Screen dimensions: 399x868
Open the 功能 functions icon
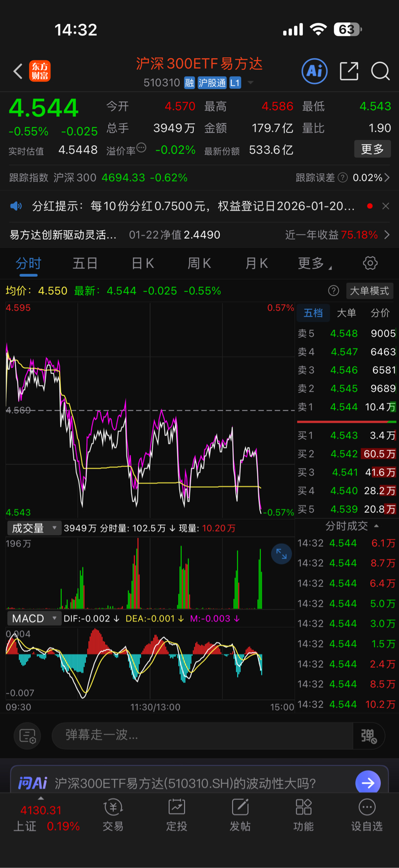pyautogui.click(x=303, y=815)
